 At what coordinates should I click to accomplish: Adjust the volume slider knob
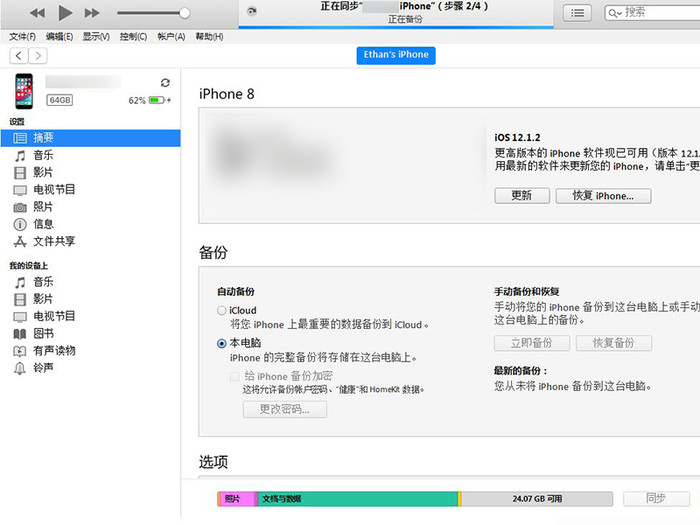tap(184, 13)
